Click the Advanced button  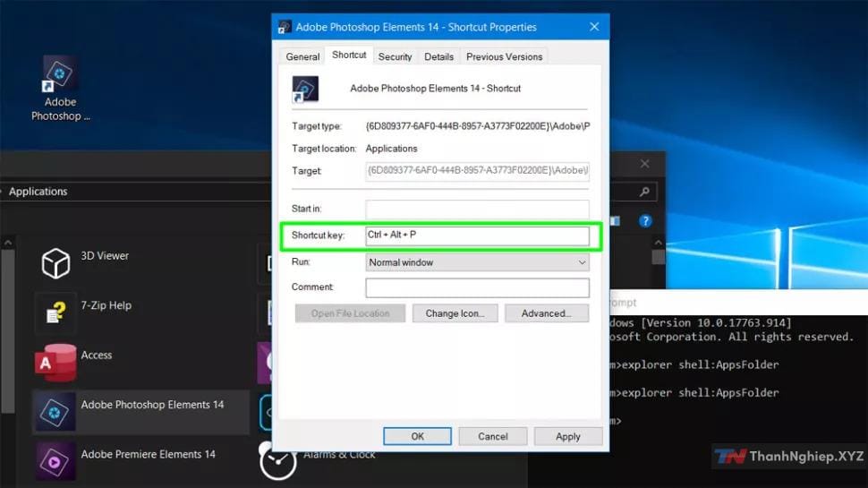(x=547, y=313)
